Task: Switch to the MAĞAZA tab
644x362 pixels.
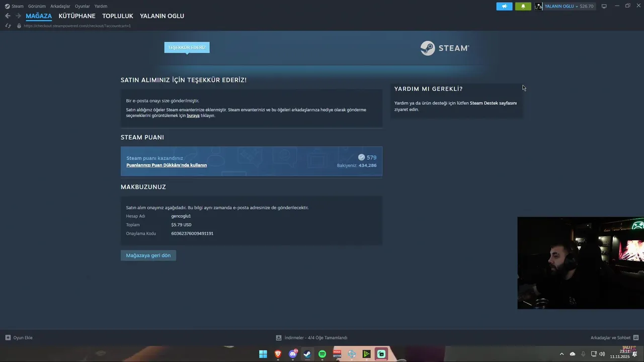Action: 39,16
